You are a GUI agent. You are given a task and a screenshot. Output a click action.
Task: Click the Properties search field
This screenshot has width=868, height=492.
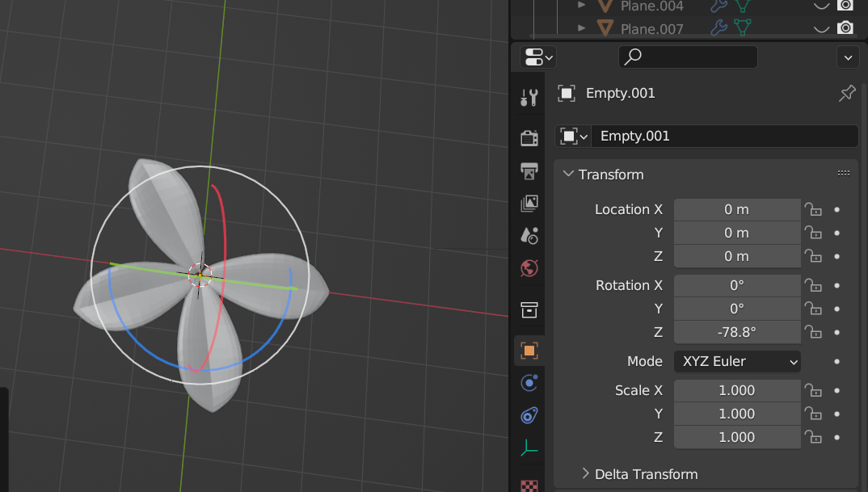coord(688,57)
